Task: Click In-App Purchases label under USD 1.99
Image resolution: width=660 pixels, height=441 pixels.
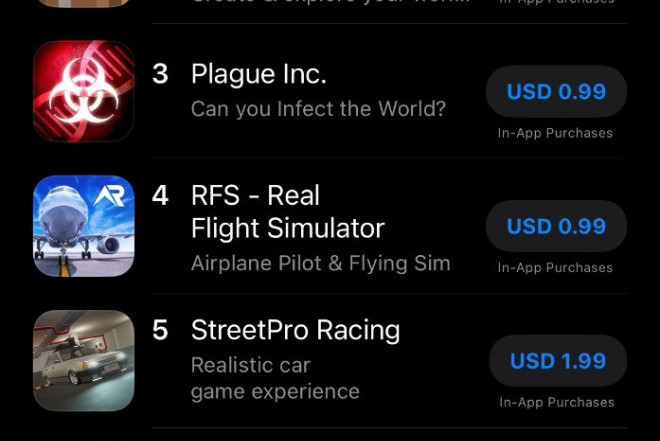Action: coord(557,403)
